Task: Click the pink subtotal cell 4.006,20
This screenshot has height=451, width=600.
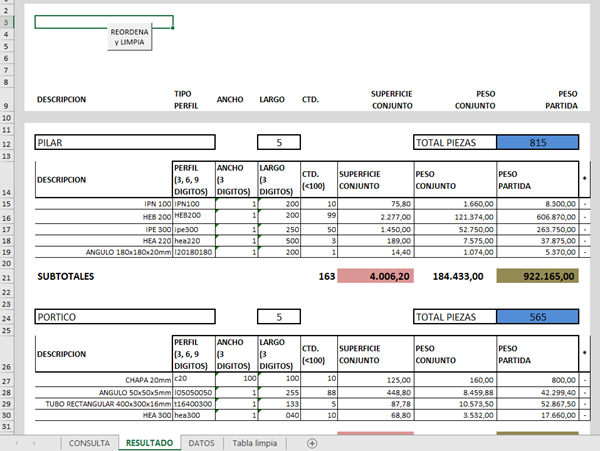Action: 375,276
